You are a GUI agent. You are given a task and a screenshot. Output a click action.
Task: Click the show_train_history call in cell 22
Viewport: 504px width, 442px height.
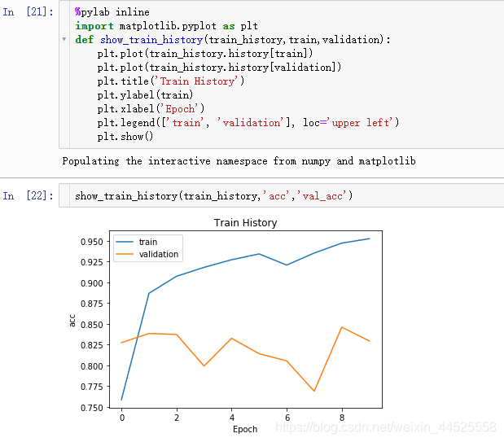(x=214, y=195)
